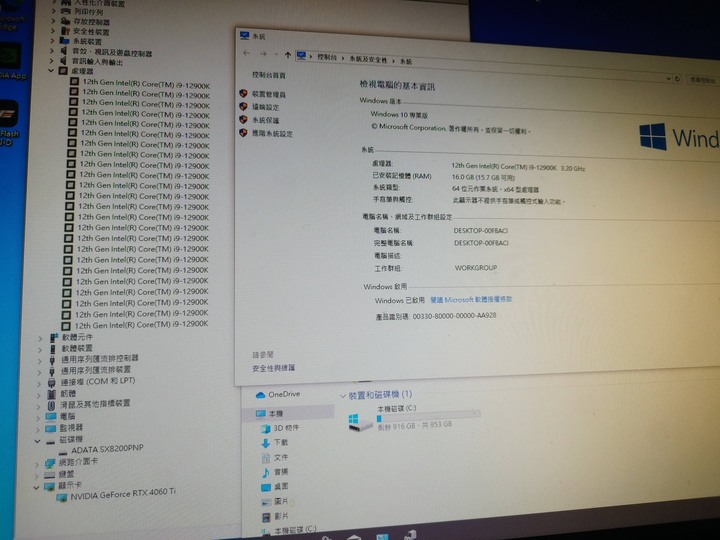The width and height of the screenshot is (720, 540).
Task: Click the 遠端設定 shield link
Action: (x=265, y=106)
